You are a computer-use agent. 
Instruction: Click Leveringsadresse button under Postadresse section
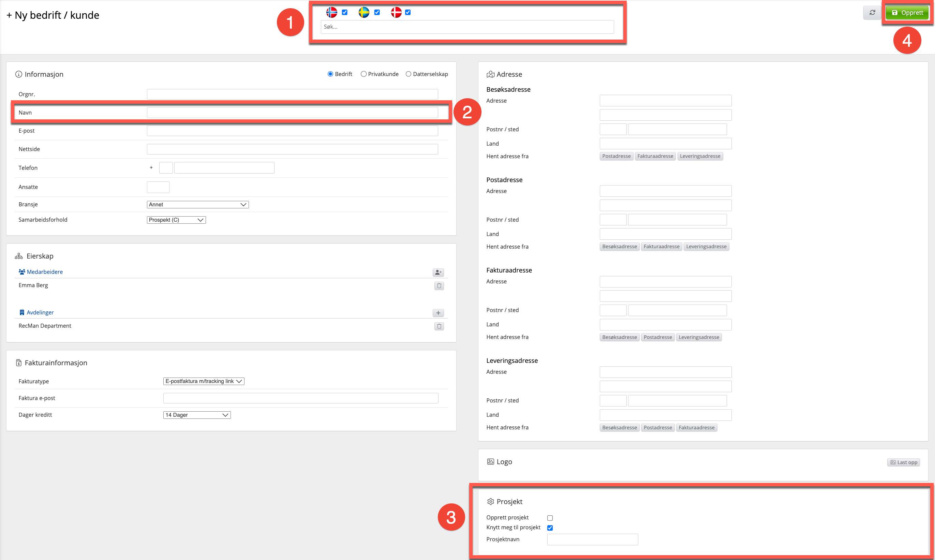pos(706,247)
